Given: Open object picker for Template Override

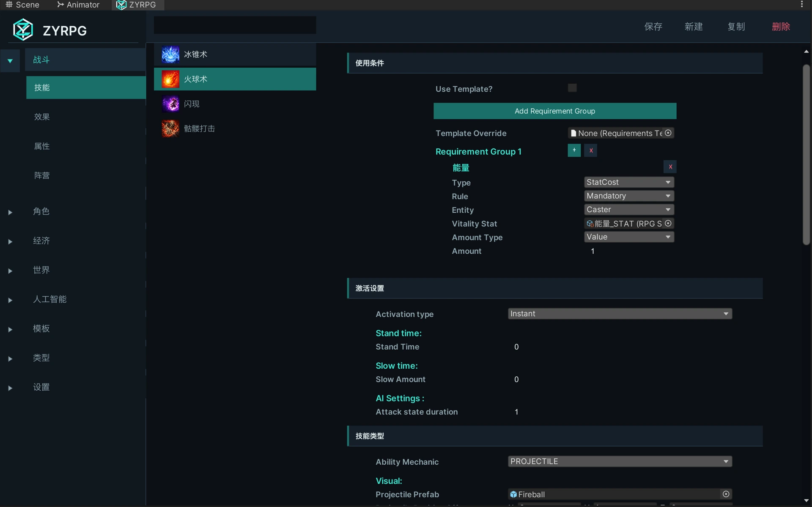Looking at the screenshot, I should pyautogui.click(x=668, y=133).
